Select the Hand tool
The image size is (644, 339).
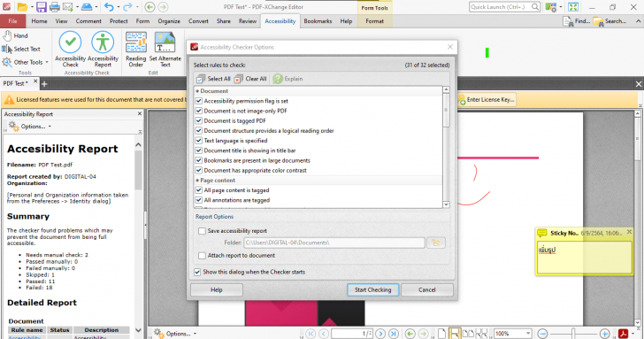[x=16, y=35]
